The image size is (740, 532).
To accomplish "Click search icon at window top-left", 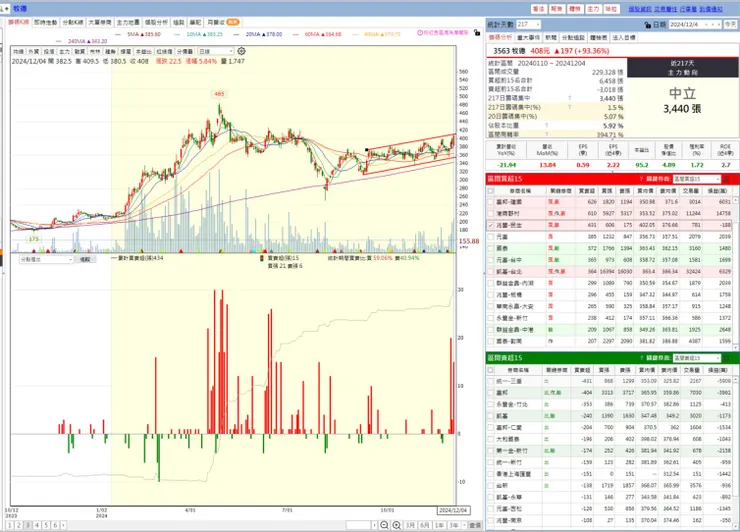I will coord(1,8).
